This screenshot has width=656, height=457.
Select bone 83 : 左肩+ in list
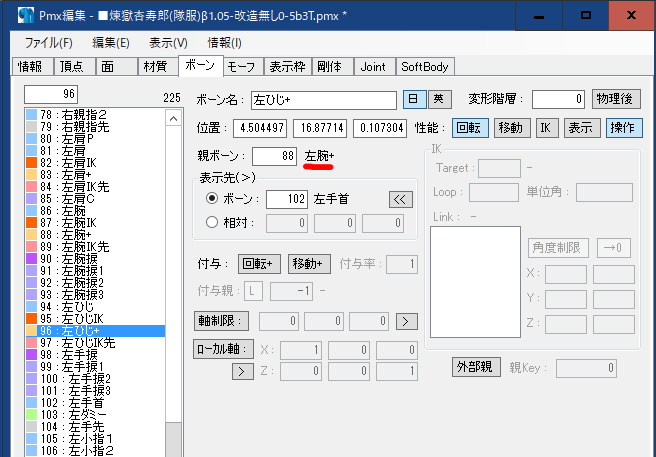pos(95,175)
